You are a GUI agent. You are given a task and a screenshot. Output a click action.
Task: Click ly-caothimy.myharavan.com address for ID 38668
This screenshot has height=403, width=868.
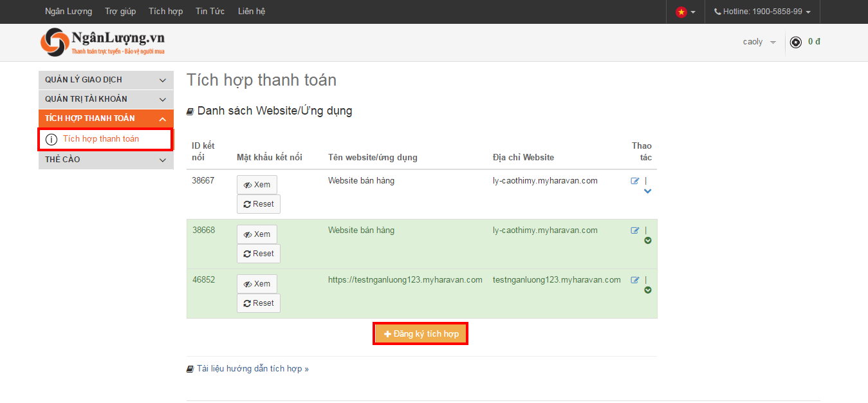[545, 230]
